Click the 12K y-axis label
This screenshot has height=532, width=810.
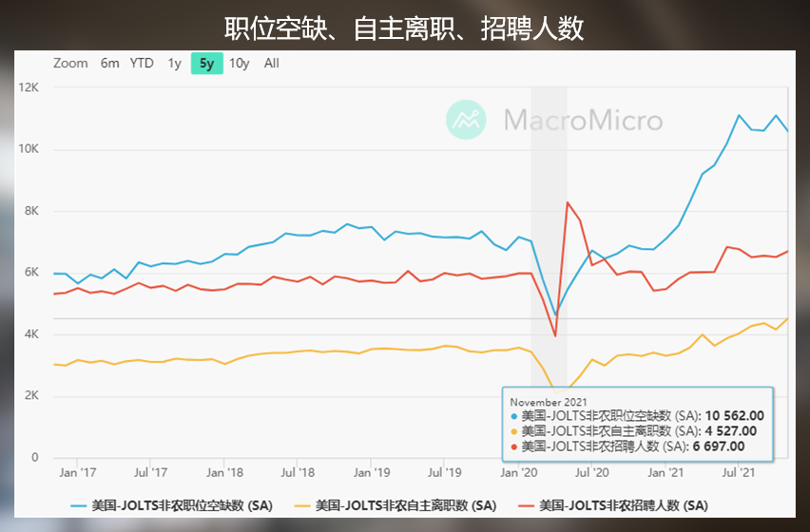pos(29,87)
